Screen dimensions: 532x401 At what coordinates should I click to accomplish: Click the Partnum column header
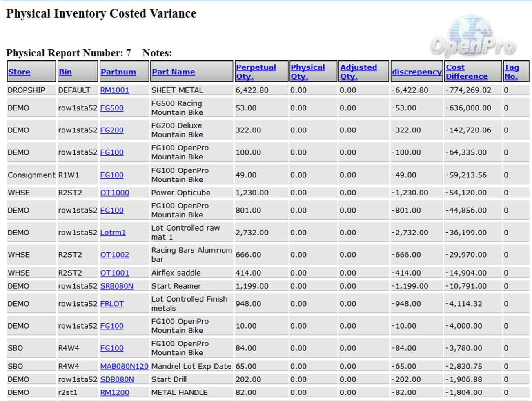tap(118, 72)
